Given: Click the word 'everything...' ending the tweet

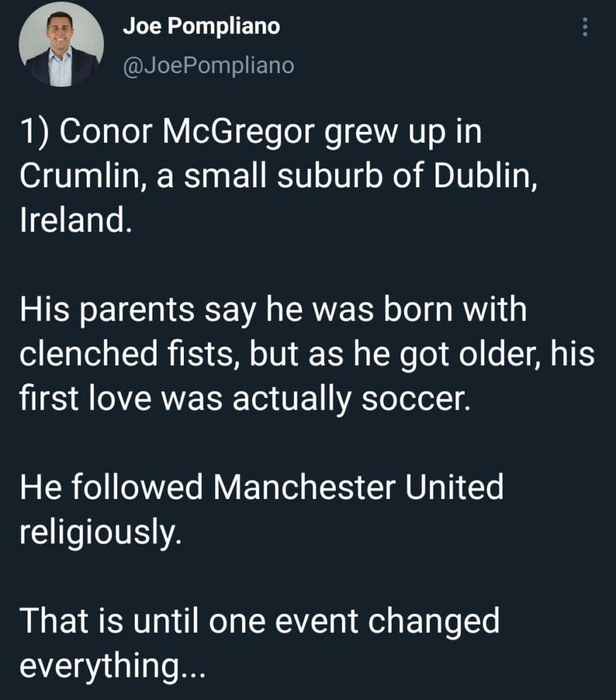Looking at the screenshot, I should pos(113,665).
